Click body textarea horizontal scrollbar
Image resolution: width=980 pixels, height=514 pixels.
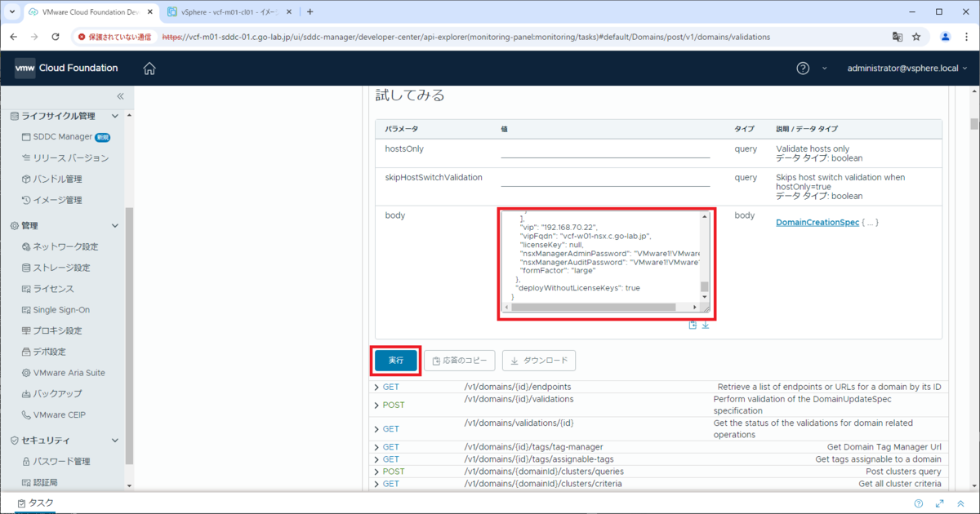[x=594, y=308]
